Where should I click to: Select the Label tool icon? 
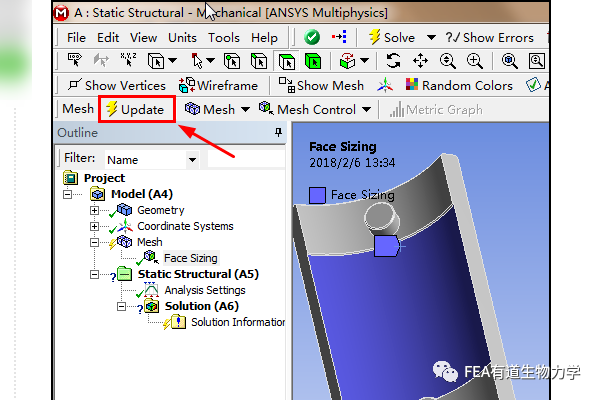pyautogui.click(x=75, y=60)
